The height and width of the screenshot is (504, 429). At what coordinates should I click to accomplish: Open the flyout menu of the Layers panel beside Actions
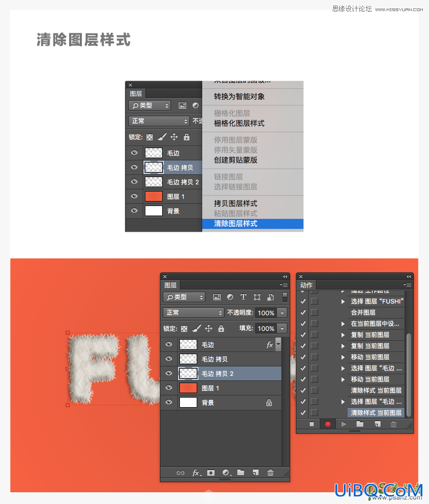click(x=284, y=285)
